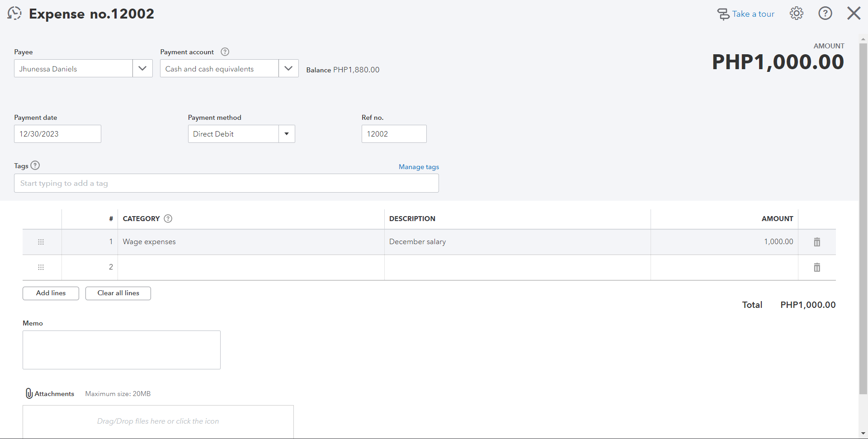Click the Category column help icon
Screen dimensions: 868x439
tap(168, 218)
